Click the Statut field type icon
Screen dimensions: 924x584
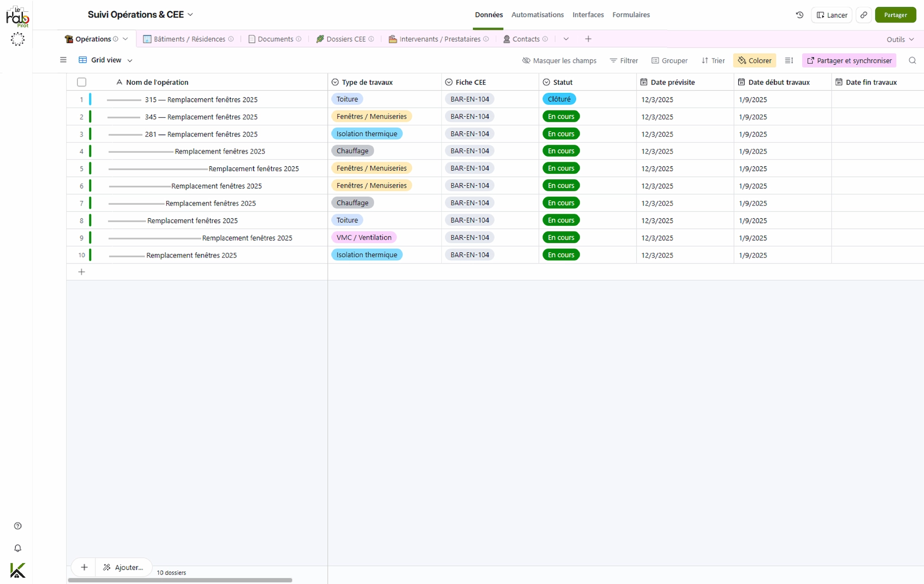546,82
